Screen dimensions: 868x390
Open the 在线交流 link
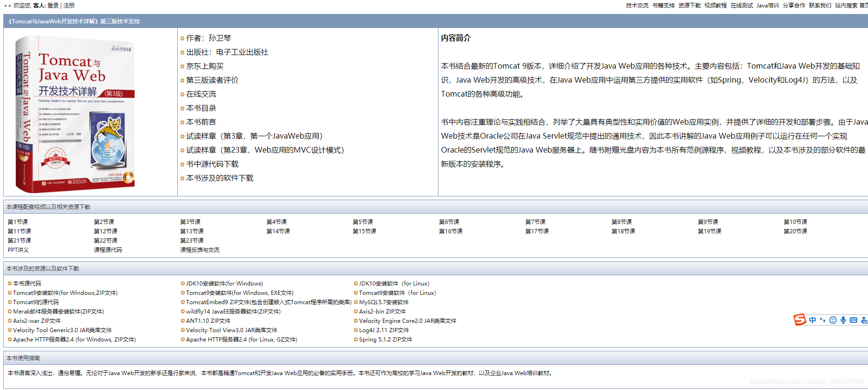201,94
